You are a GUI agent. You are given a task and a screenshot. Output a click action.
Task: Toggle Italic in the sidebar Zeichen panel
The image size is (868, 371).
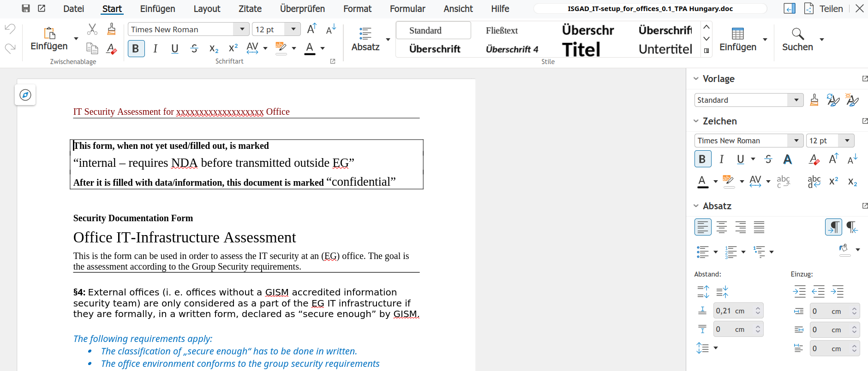point(721,159)
